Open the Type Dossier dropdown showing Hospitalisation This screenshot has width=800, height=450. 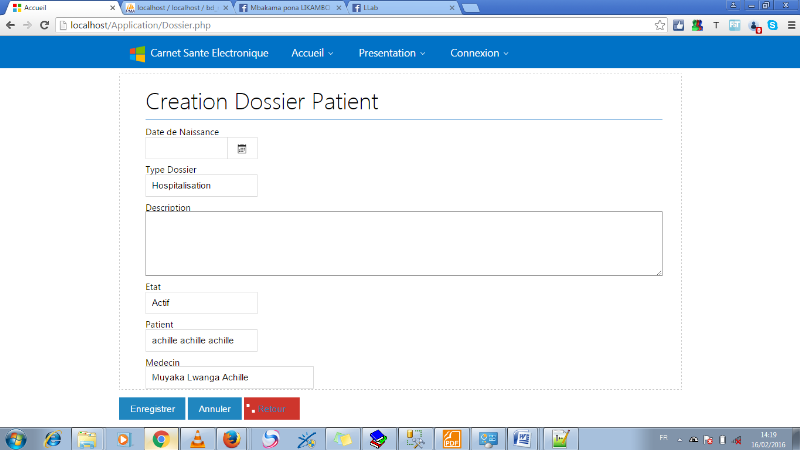(202, 186)
